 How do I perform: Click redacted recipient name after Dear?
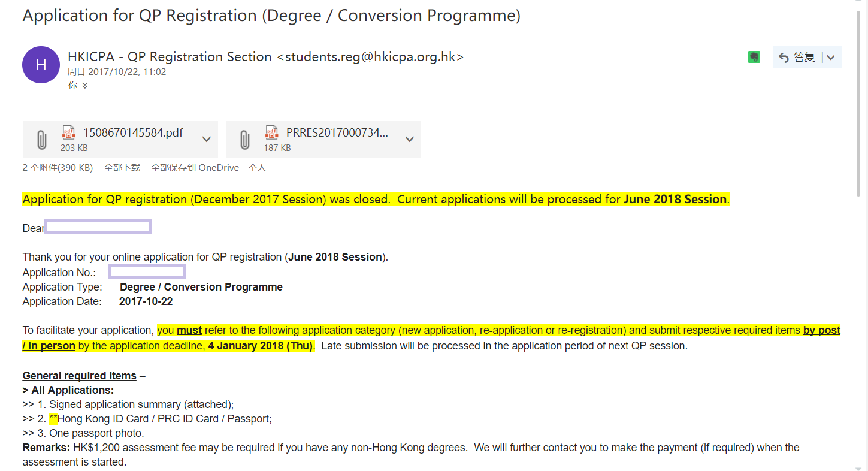pos(98,227)
